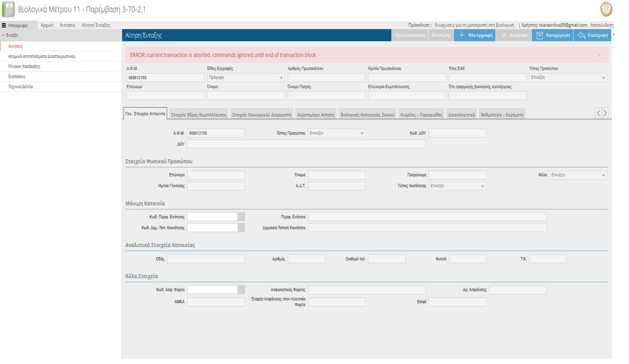Click the Σταθερό τηλ. field
The image size is (629, 364).
pos(387,258)
